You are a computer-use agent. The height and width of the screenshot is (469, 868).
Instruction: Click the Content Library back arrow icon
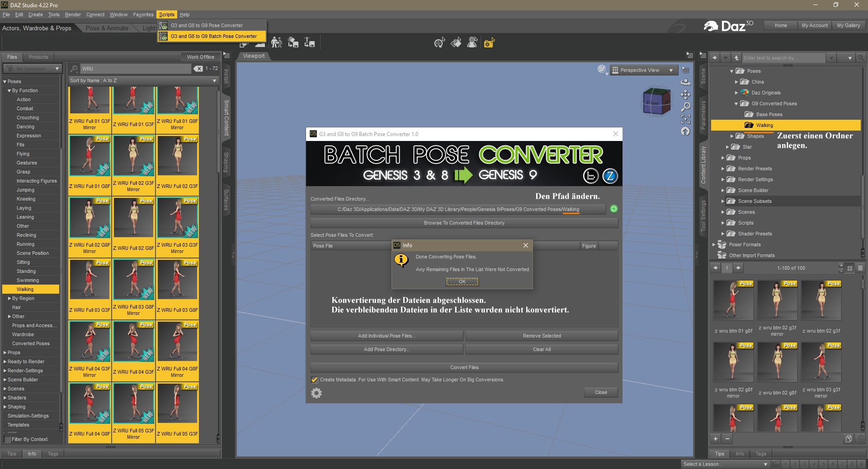coord(715,58)
